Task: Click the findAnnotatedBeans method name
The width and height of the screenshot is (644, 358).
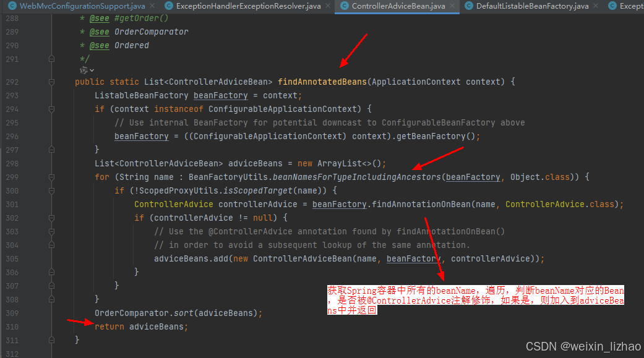Action: coord(322,82)
